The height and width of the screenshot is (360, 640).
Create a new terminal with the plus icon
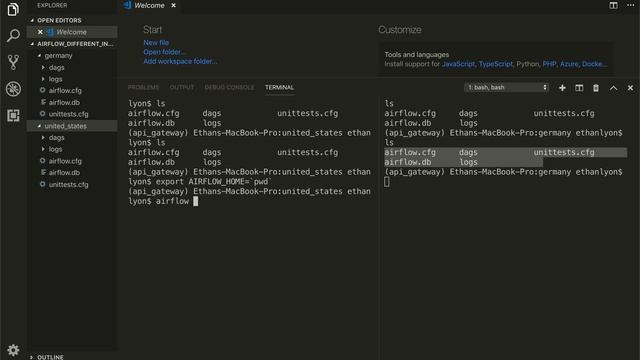[562, 88]
